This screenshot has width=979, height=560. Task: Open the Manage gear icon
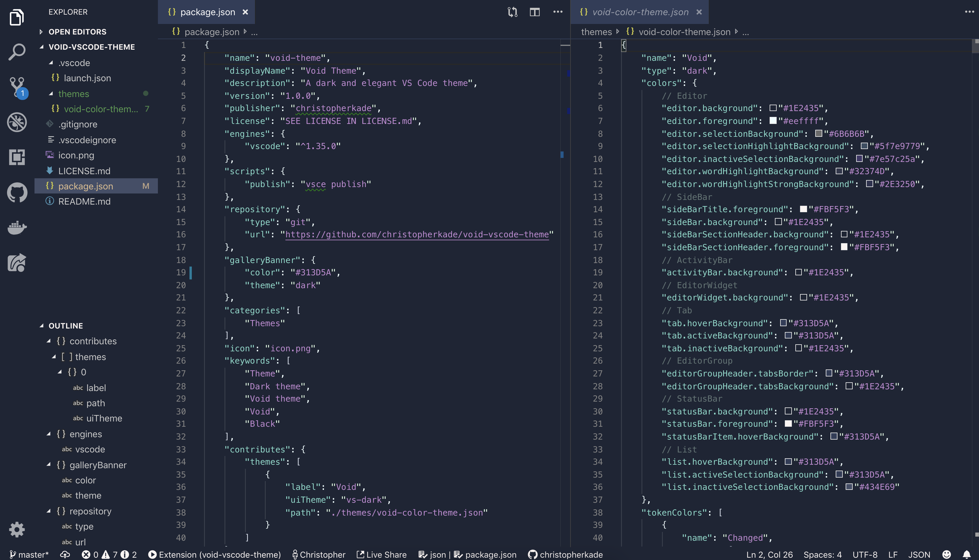point(17,529)
